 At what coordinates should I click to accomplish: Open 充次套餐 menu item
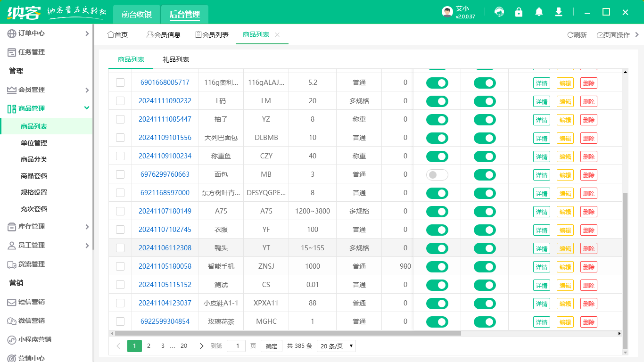[x=34, y=209]
